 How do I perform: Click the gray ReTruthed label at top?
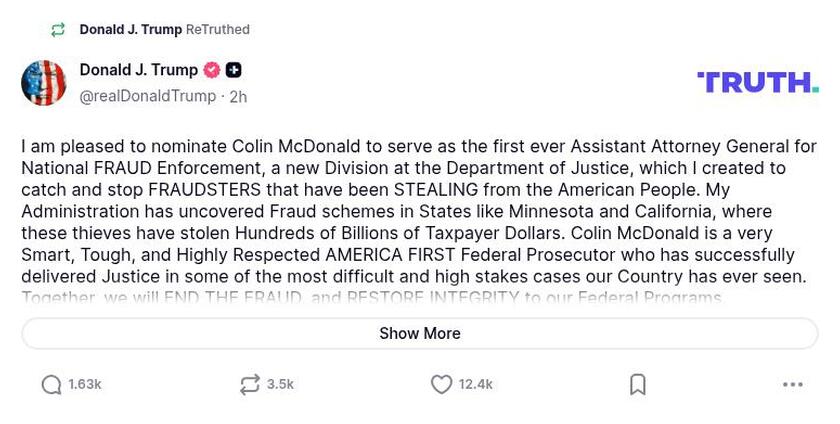coord(218,30)
